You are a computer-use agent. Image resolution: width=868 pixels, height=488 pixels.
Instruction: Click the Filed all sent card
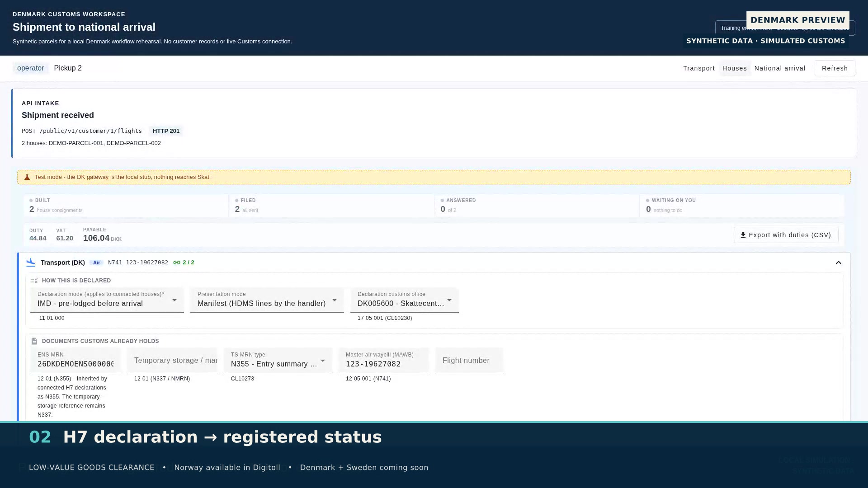(x=331, y=206)
